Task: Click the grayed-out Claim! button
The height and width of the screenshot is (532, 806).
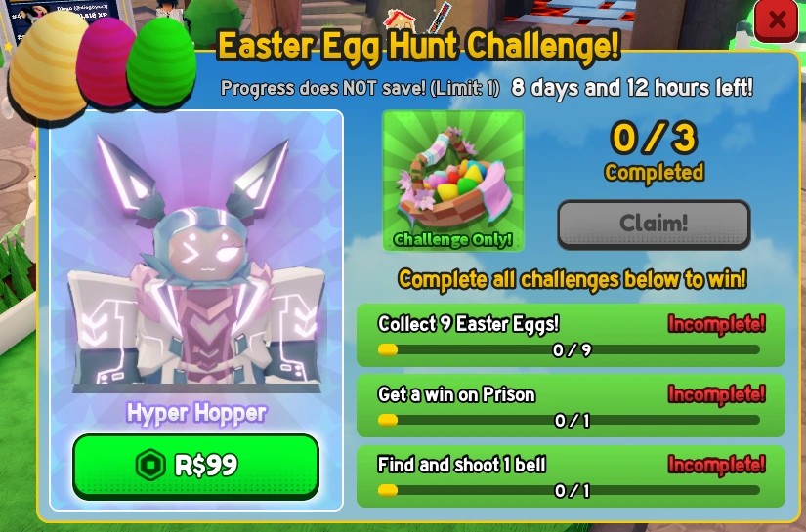Action: (654, 225)
